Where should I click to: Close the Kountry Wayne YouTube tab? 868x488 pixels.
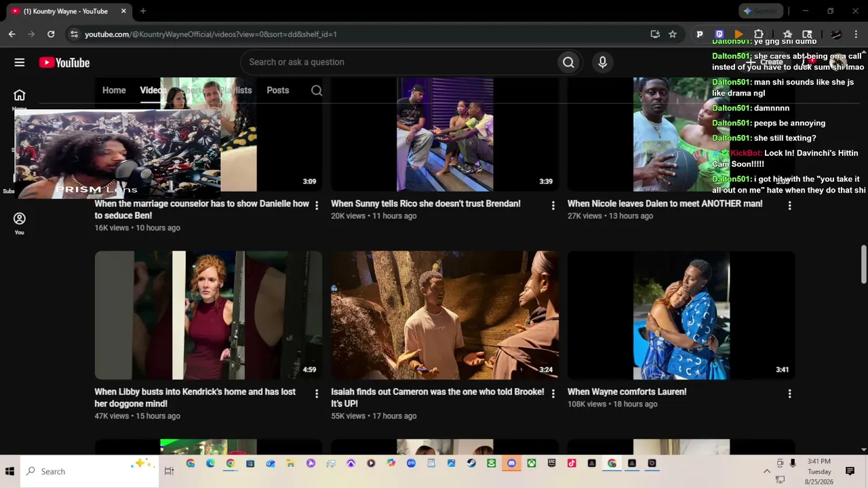click(123, 11)
